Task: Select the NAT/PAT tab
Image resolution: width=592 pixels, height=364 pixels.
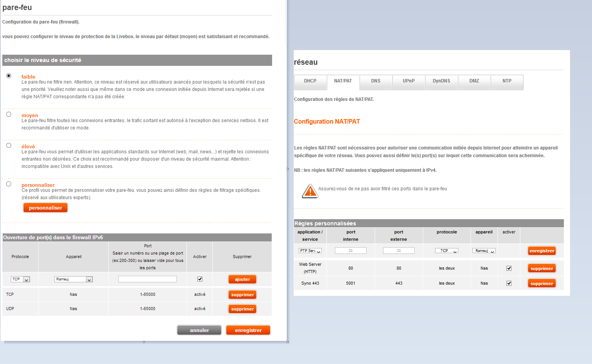Action: click(x=343, y=82)
